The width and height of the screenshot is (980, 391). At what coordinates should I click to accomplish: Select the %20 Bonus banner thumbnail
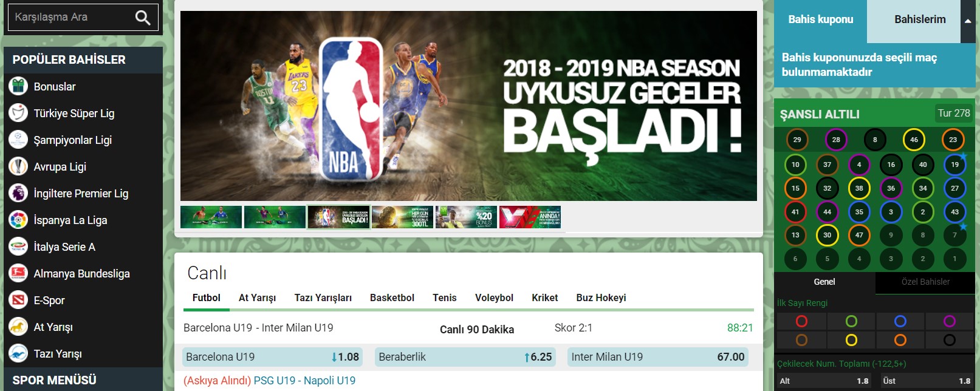coord(466,217)
